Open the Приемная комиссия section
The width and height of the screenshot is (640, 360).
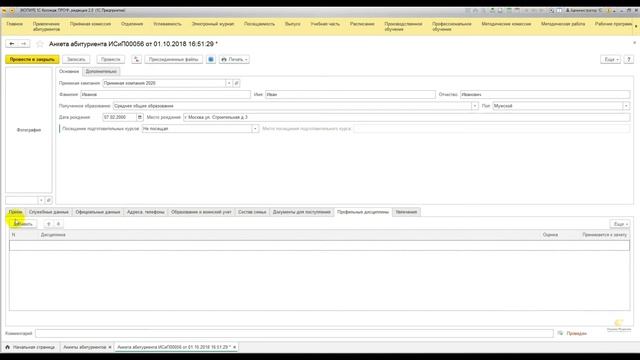click(x=90, y=24)
